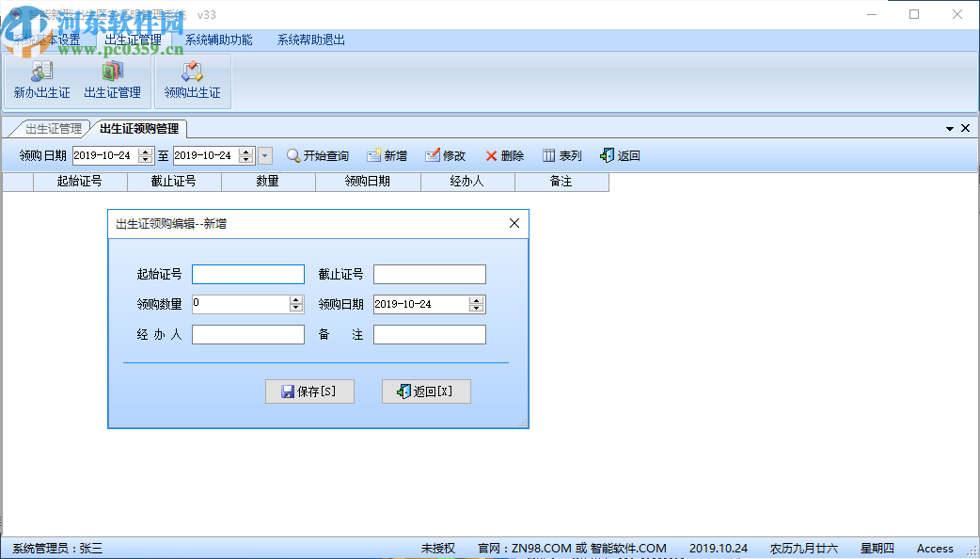Click the 返回 icon on toolbar
Screen dimensions: 980x559
(x=619, y=155)
